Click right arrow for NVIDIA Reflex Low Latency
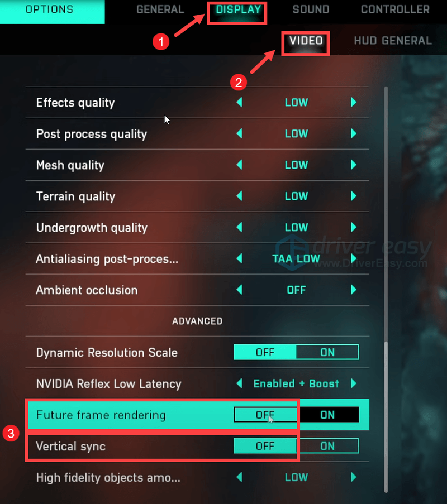Screen dimensions: 447x504 (353, 383)
